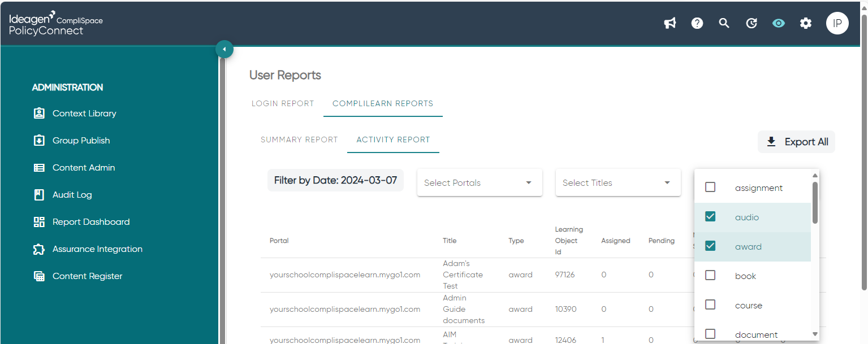Click the dropdown list scroll-down arrow
The width and height of the screenshot is (868, 344).
815,334
